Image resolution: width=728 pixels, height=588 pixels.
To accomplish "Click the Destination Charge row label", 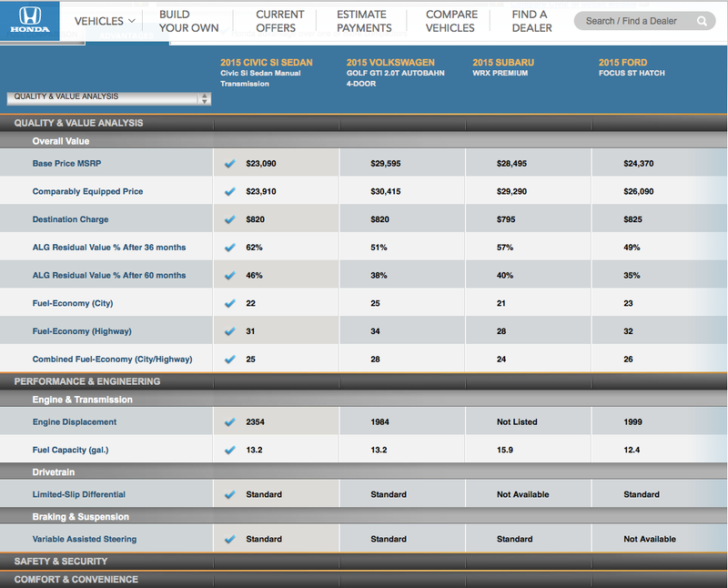I will pyautogui.click(x=70, y=219).
